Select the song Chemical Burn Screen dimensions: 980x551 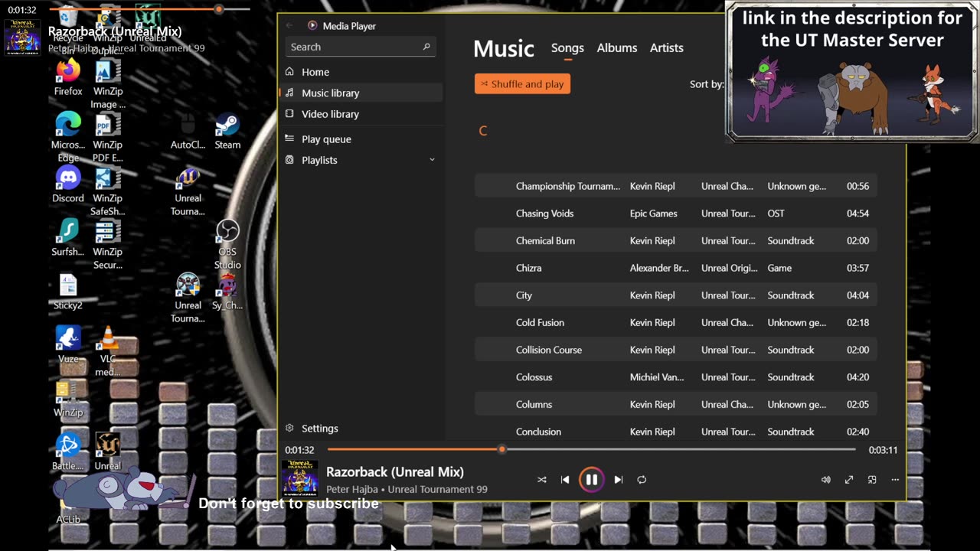click(x=676, y=241)
